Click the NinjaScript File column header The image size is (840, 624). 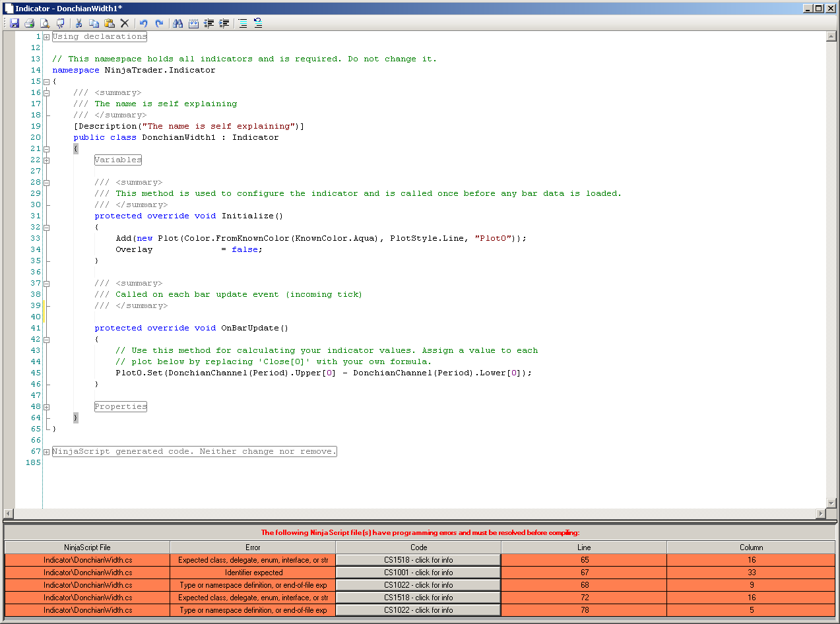tap(87, 547)
